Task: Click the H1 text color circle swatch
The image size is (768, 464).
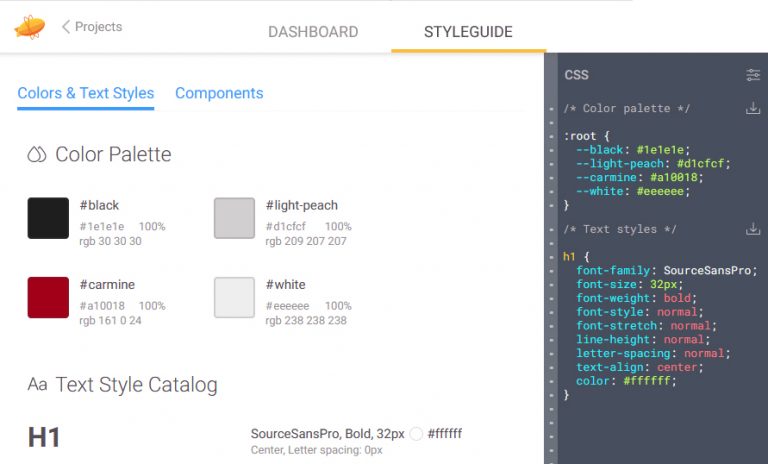Action: point(416,434)
